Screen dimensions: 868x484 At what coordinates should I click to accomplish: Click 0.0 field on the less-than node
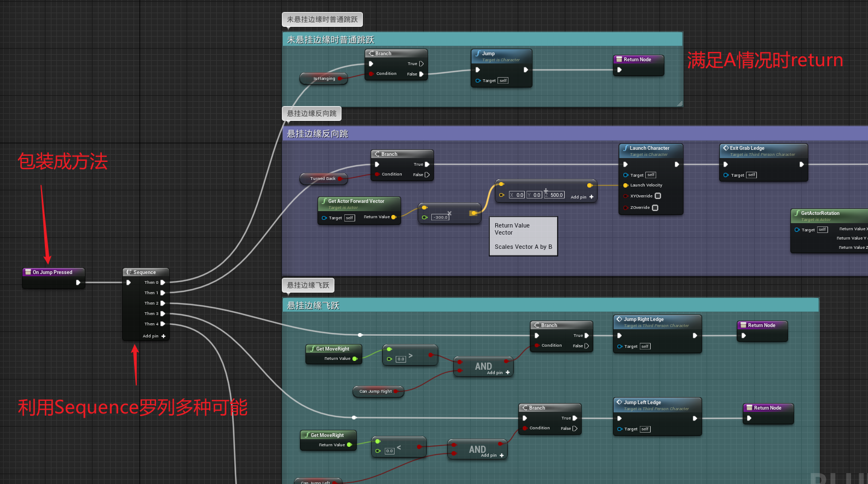pos(389,451)
